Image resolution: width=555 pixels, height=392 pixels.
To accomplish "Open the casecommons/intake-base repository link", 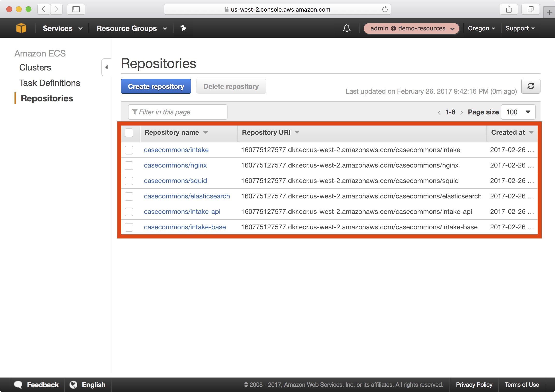I will tap(185, 227).
